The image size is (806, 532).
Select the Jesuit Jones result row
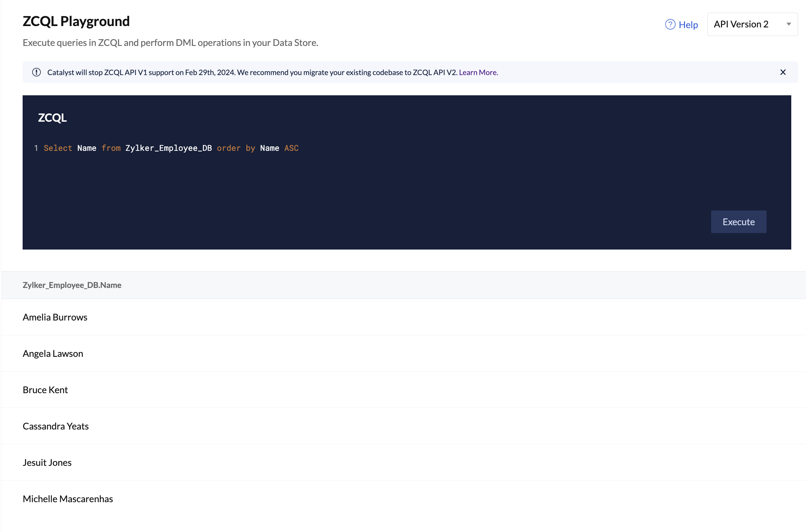(x=47, y=463)
